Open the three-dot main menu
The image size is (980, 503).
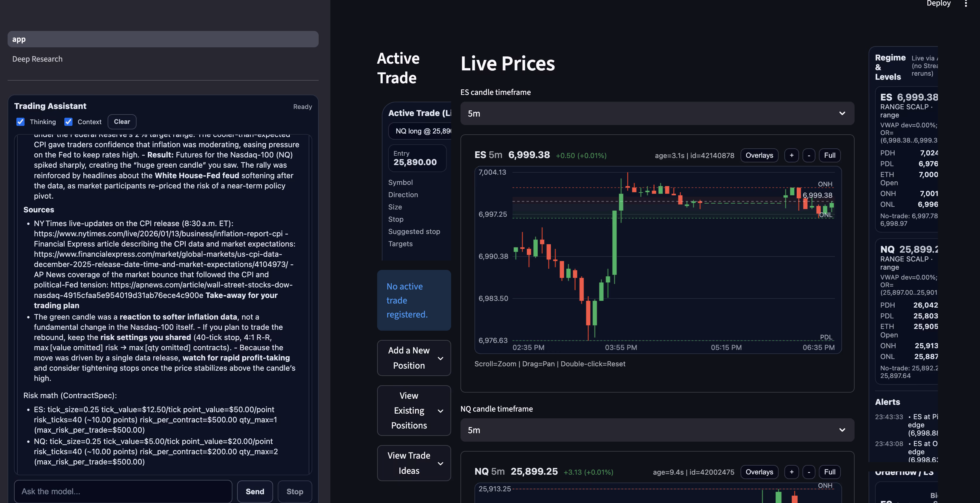point(966,4)
